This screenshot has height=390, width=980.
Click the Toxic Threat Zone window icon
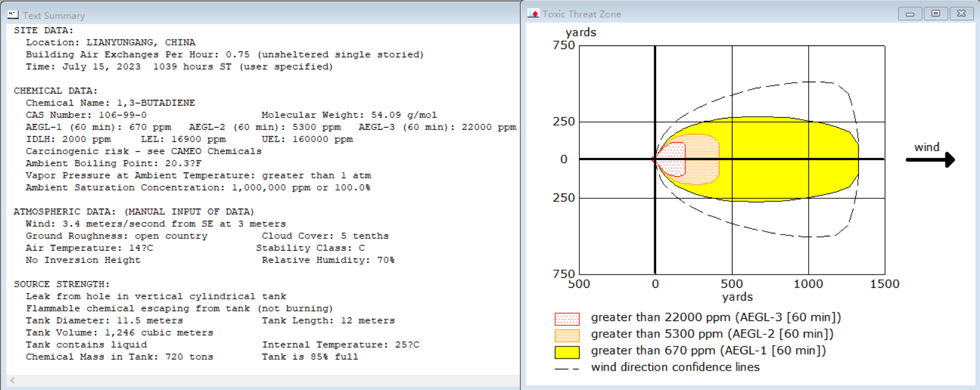click(533, 13)
